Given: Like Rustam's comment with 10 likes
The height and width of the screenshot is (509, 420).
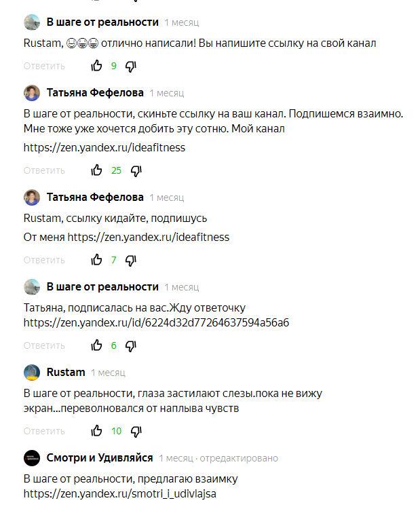Looking at the screenshot, I should click(96, 431).
